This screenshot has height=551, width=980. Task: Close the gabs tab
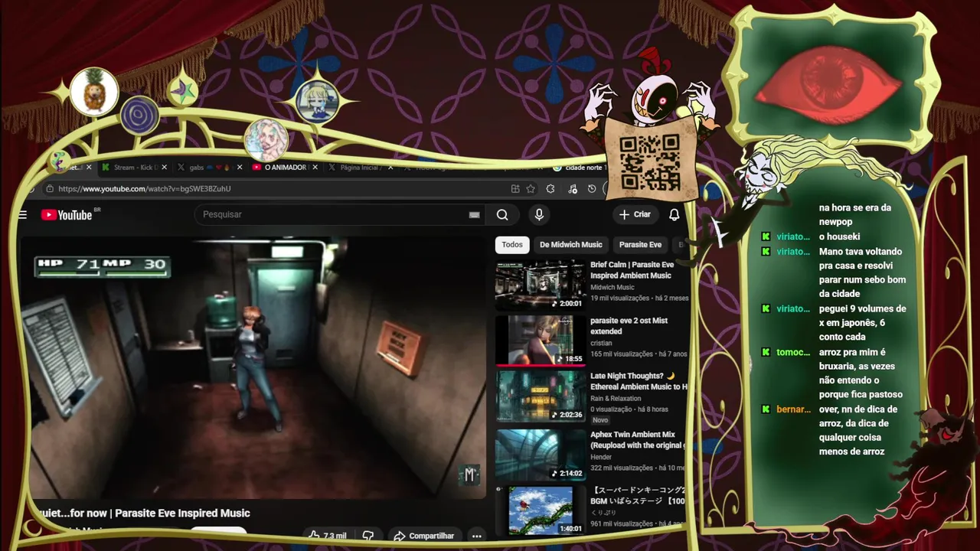click(x=240, y=167)
